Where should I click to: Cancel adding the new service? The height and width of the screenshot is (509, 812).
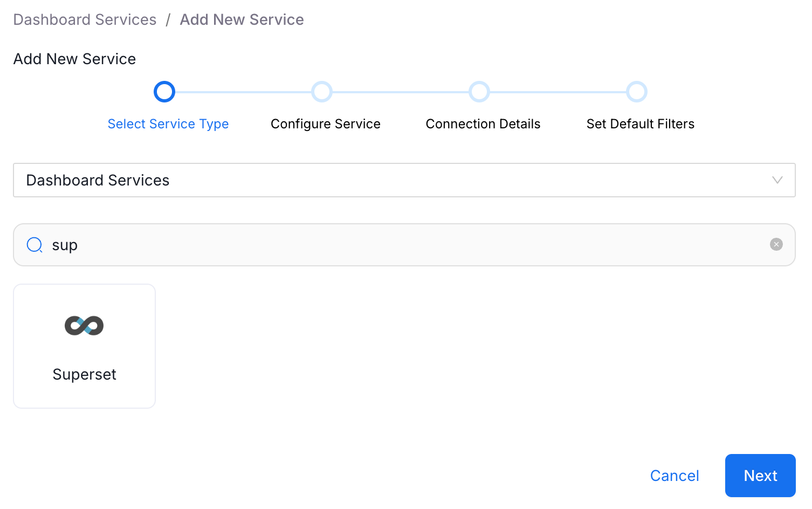[675, 476]
